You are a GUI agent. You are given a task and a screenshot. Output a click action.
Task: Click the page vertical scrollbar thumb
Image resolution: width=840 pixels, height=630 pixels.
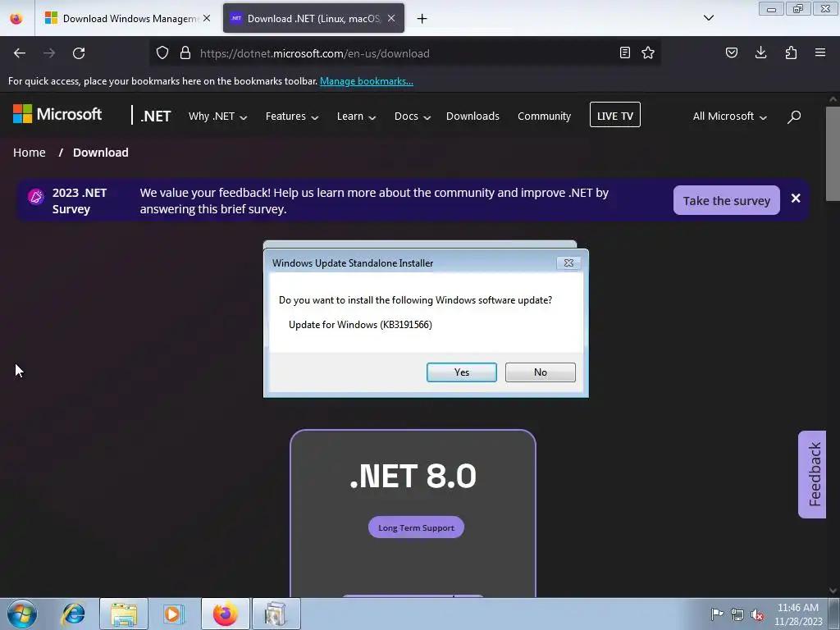833,153
